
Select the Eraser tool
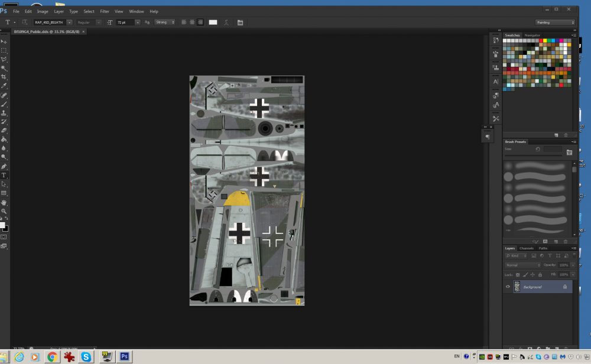(4, 130)
